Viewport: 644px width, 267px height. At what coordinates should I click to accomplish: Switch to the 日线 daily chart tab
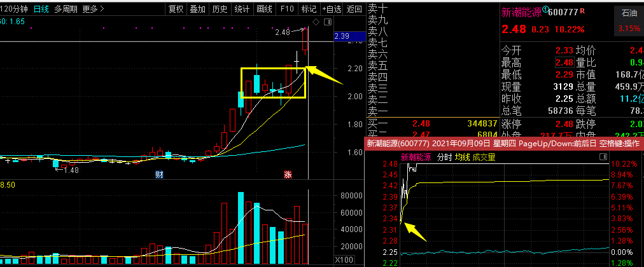pyautogui.click(x=41, y=9)
